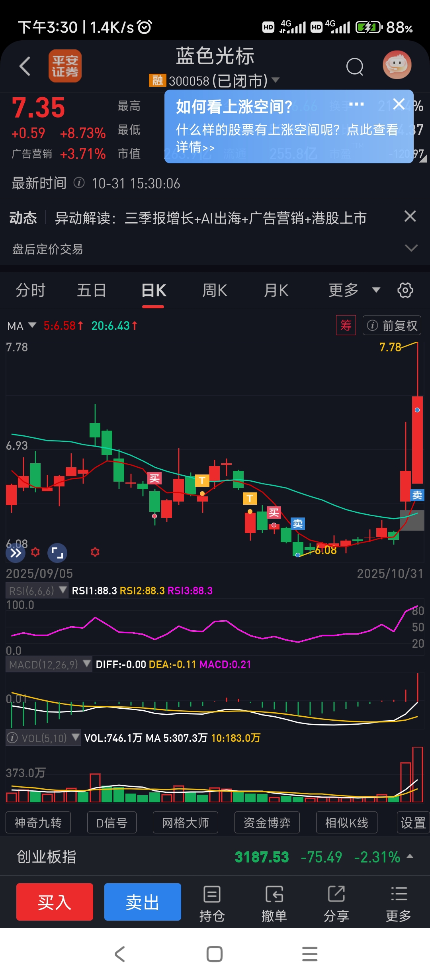The width and height of the screenshot is (430, 980).
Task: Tap the second orange T marker
Action: (250, 498)
